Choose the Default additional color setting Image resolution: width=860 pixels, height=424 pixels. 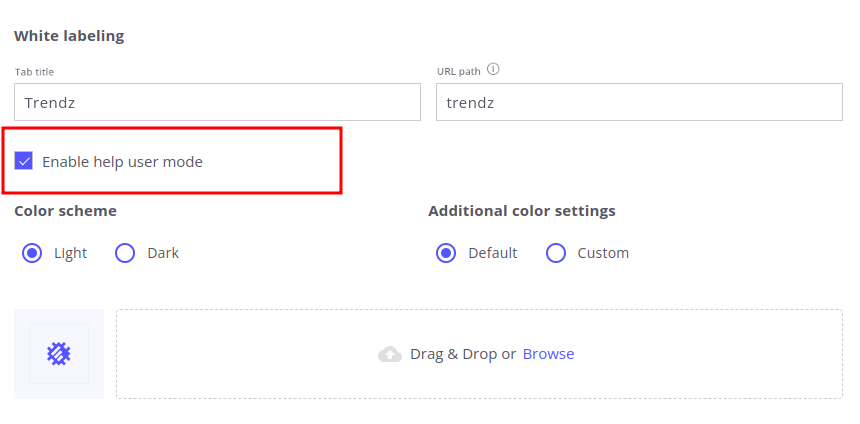click(446, 253)
